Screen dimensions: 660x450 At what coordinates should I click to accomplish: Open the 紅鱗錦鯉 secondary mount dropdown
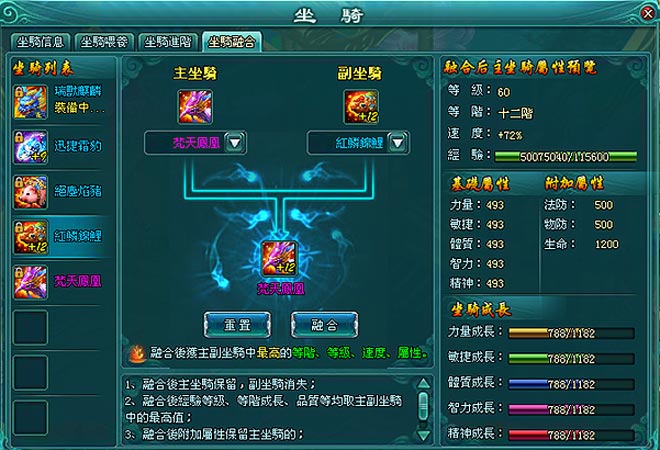point(398,143)
